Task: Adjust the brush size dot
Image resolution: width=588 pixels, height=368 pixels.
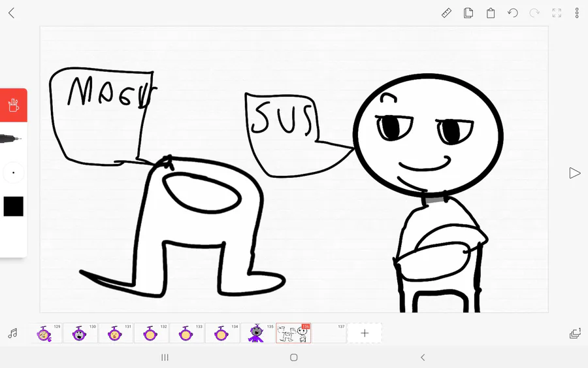Action: [14, 173]
